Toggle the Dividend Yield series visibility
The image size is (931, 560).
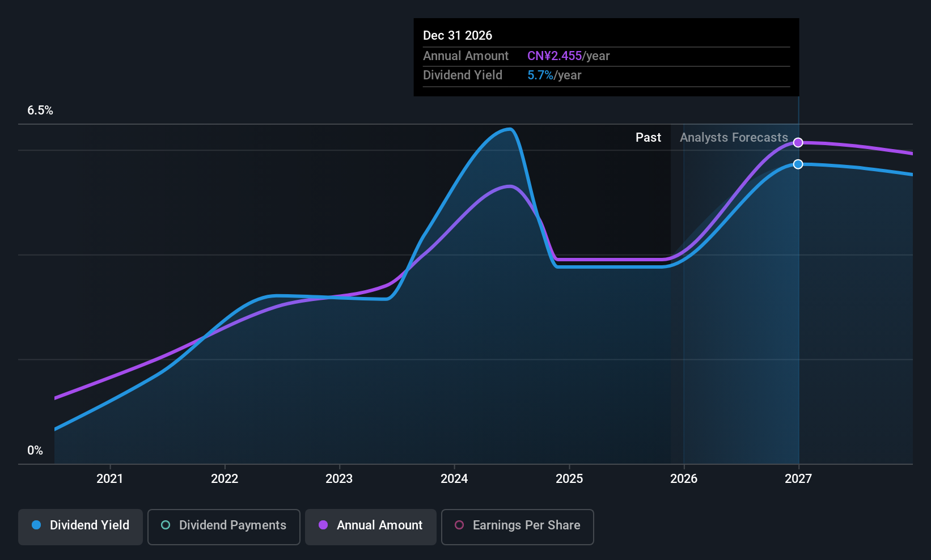coord(80,526)
